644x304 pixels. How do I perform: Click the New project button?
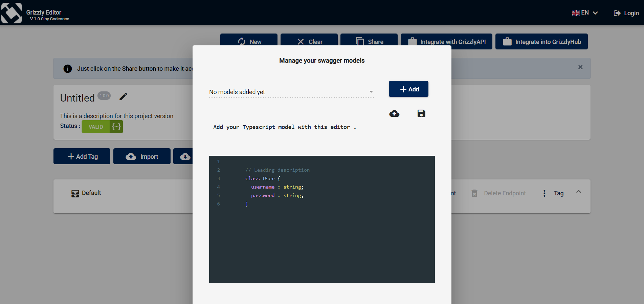point(249,41)
